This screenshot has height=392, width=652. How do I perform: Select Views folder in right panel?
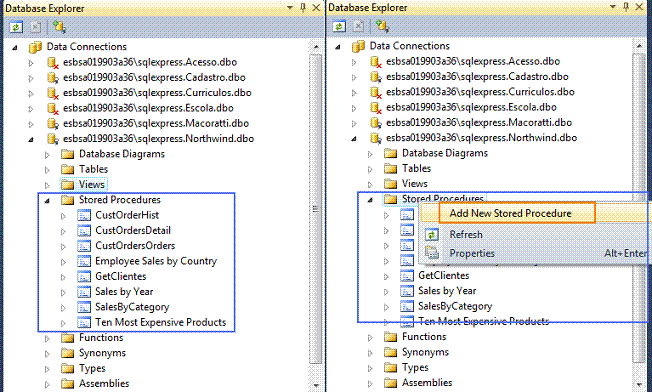click(415, 184)
